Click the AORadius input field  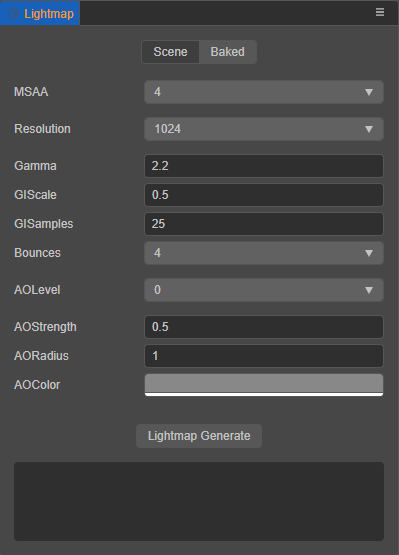264,356
